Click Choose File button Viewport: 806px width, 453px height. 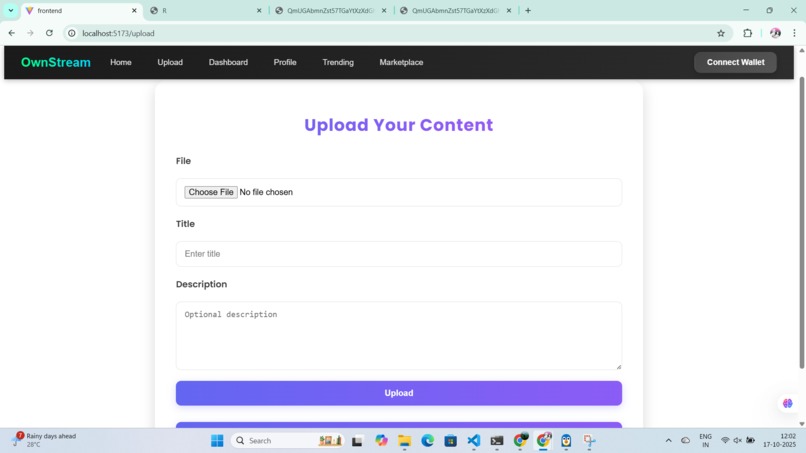point(211,192)
